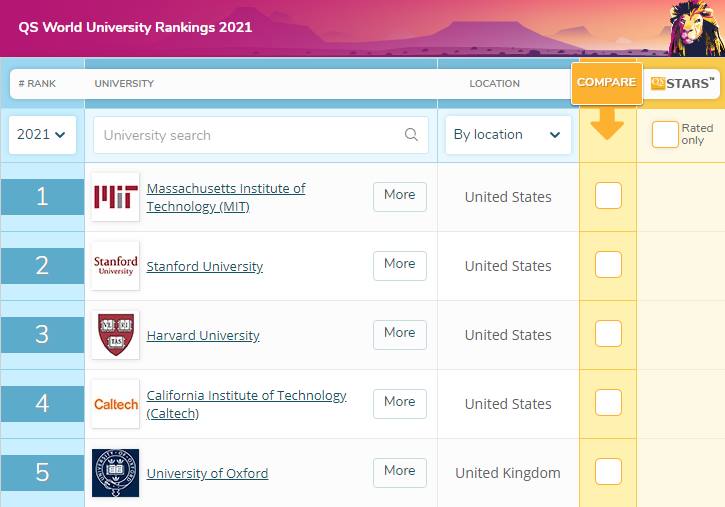Screen dimensions: 725x507
Task: Enable the Rated only checkbox
Action: click(665, 134)
